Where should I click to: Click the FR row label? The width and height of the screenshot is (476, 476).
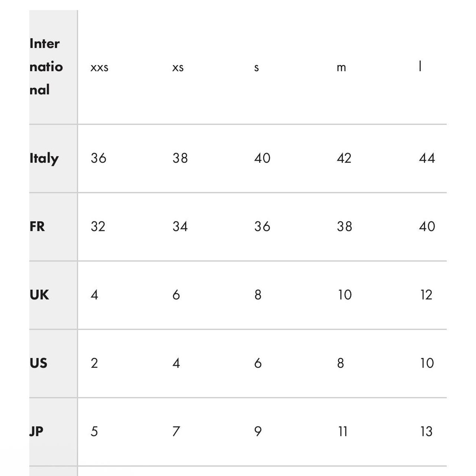tap(37, 226)
